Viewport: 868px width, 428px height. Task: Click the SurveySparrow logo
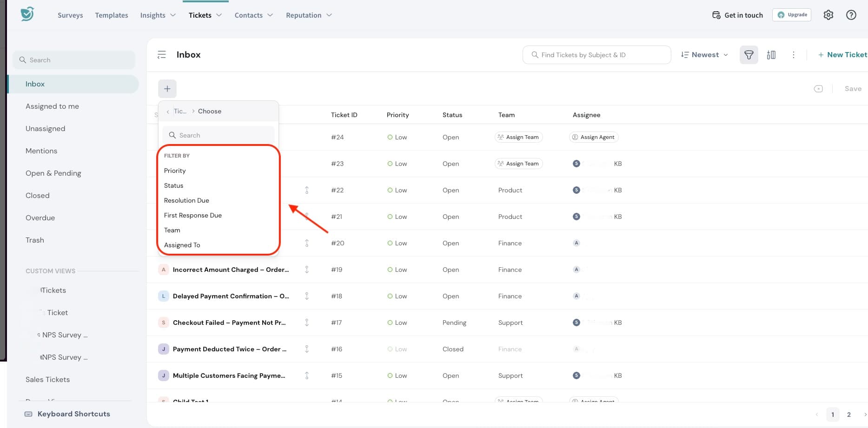pos(27,14)
